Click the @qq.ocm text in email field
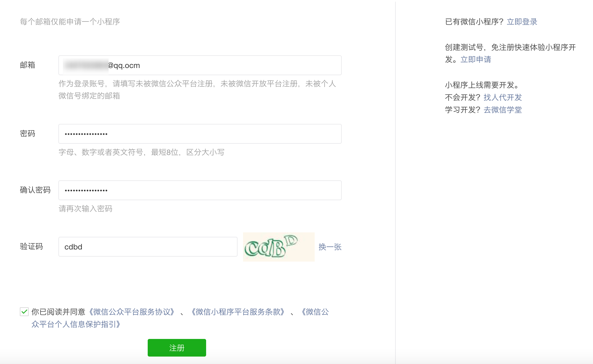Image resolution: width=593 pixels, height=364 pixels. coord(124,66)
